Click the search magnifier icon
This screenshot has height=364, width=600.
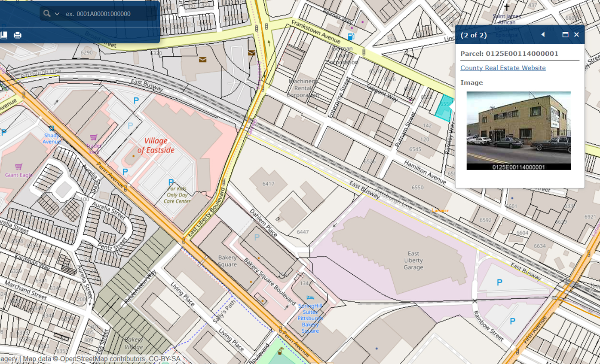(x=47, y=14)
